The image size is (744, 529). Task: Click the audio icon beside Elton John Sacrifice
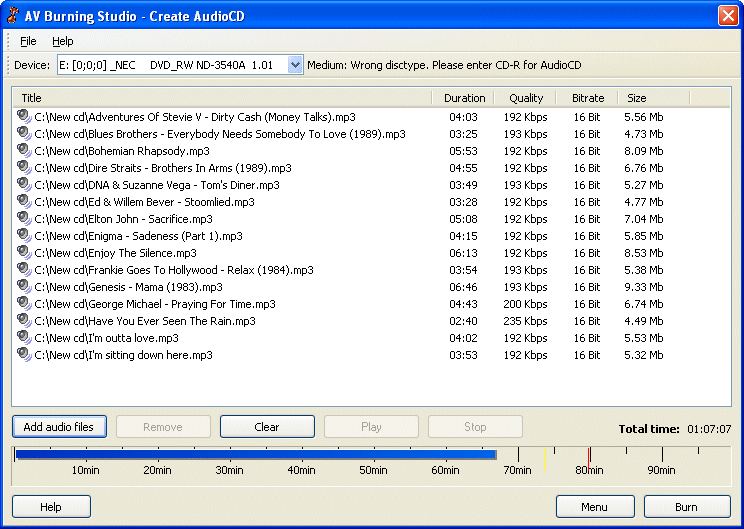tap(24, 219)
